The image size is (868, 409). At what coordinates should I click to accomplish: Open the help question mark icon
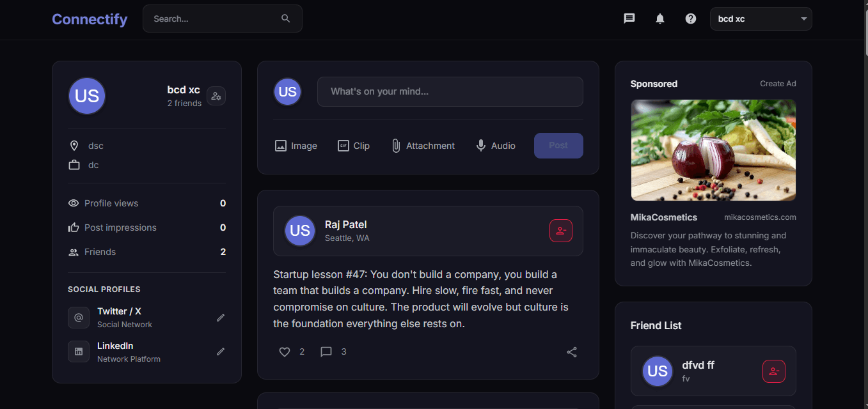[x=691, y=19]
